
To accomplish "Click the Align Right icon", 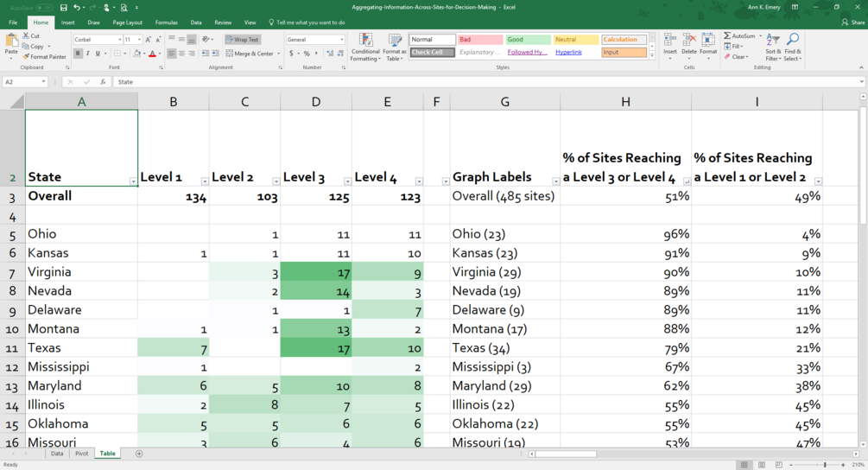I will pos(192,54).
